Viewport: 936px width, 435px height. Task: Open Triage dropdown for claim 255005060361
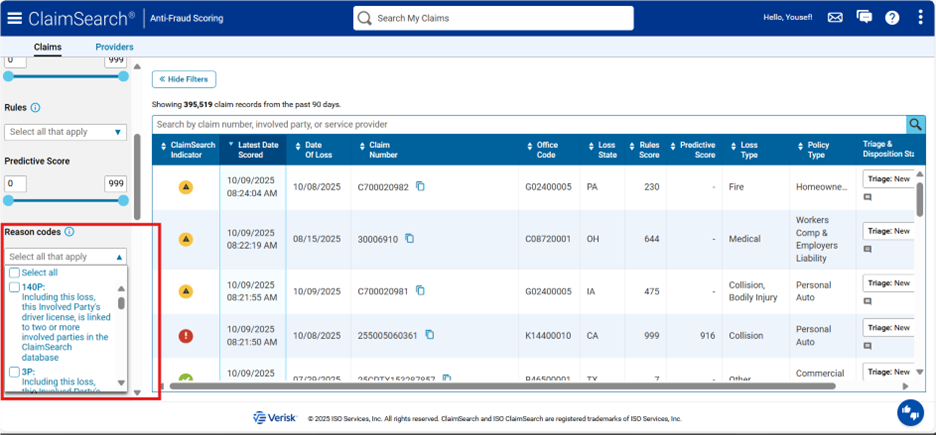coord(888,328)
